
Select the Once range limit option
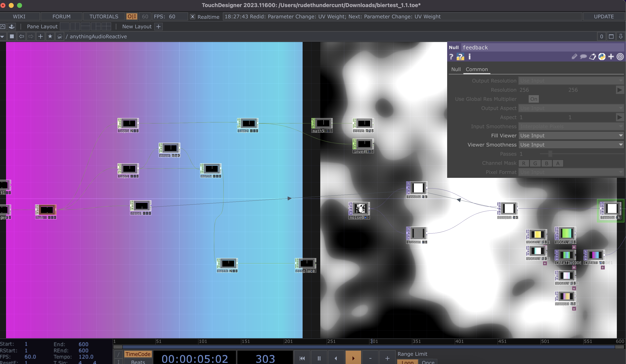428,362
